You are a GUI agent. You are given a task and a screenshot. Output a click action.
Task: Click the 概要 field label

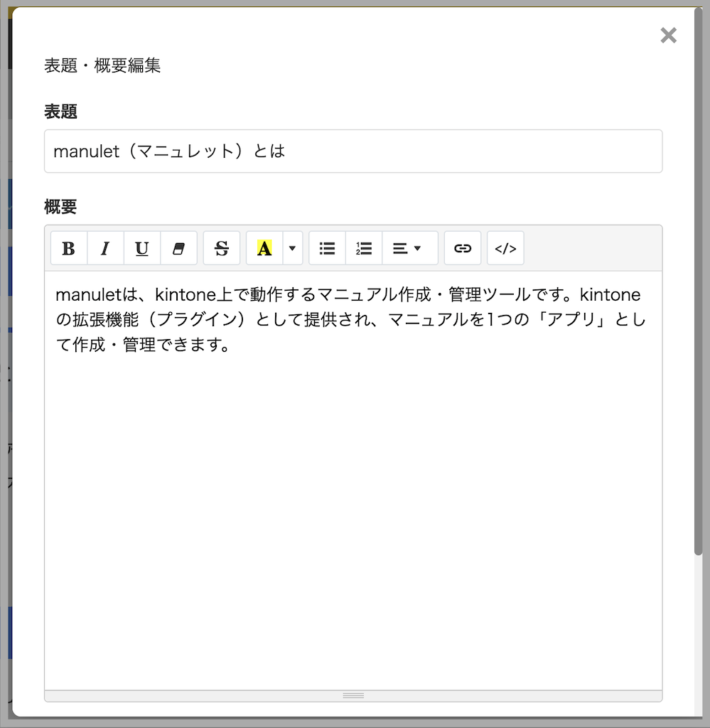coord(60,207)
